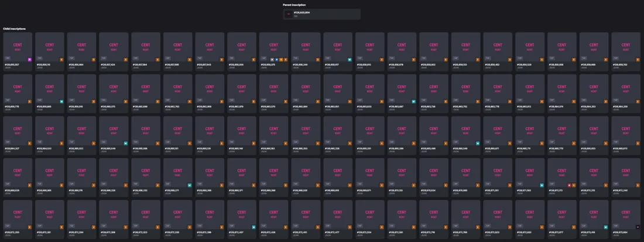Viewport: 644px width, 242px height.
Task: Click the teal badge on inscription #128,671,582
Action: pos(542,185)
